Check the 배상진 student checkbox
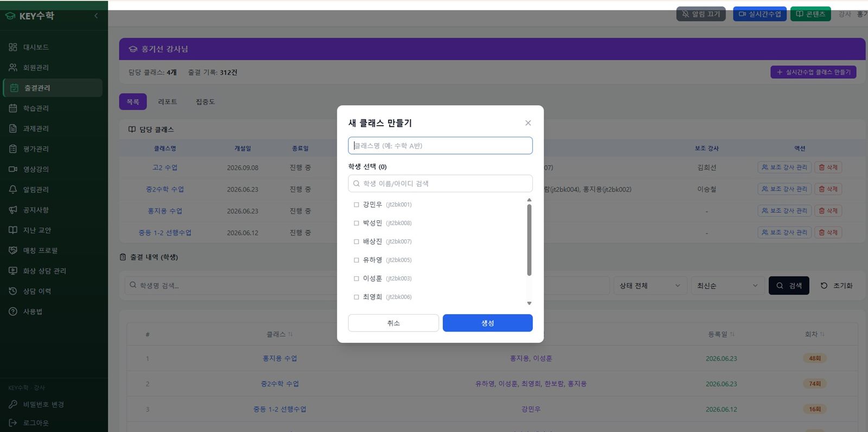Screen dimensions: 868x432 [x=356, y=242]
